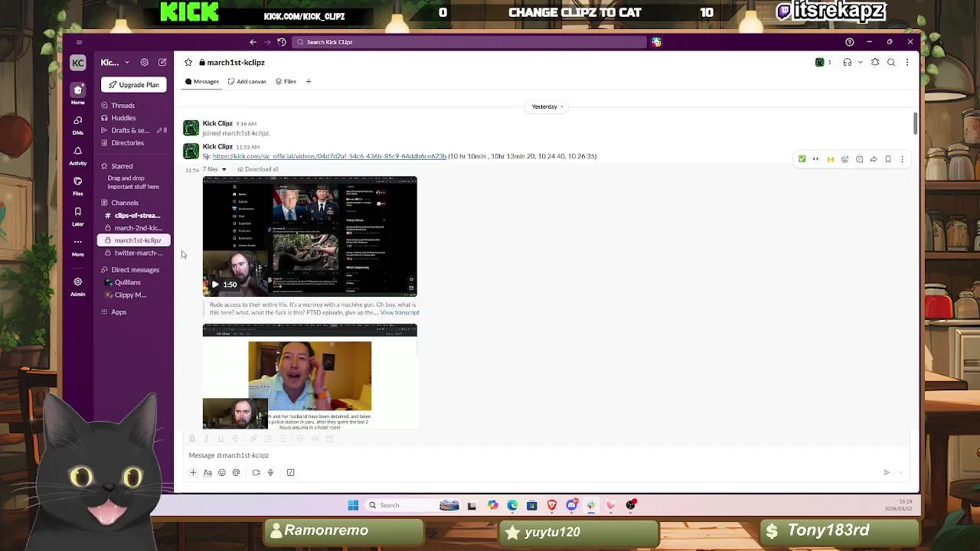Open send options dropdown arrow
Viewport: 980px width, 551px height.
point(901,473)
